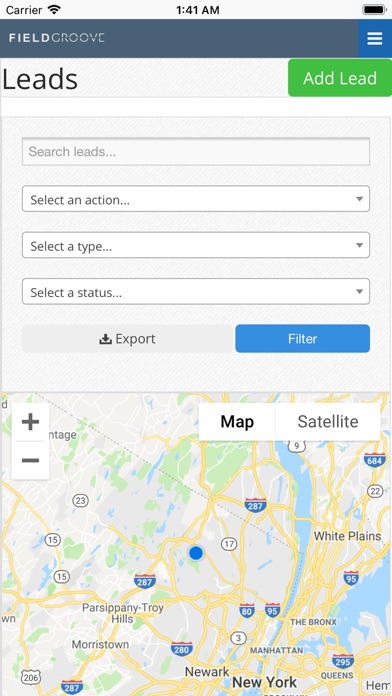Image resolution: width=392 pixels, height=696 pixels.
Task: Export the leads list
Action: pyautogui.click(x=128, y=339)
